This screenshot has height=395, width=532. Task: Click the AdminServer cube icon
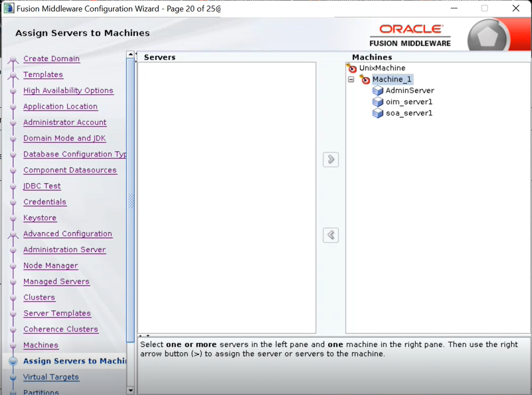point(378,91)
